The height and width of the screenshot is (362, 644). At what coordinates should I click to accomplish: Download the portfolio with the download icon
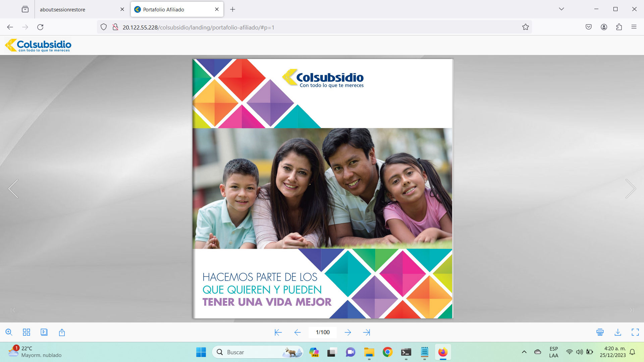618,332
